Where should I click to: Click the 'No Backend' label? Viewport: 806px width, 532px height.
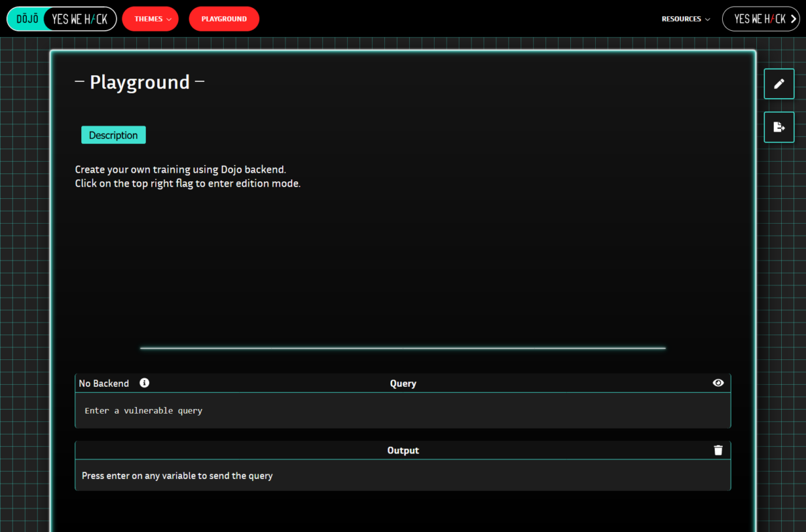(104, 384)
